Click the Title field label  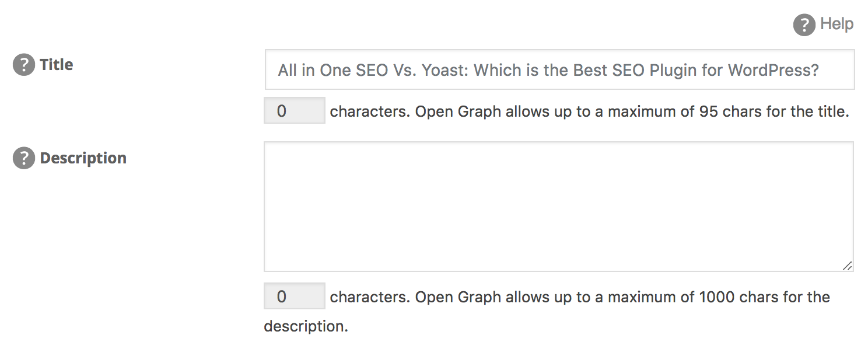click(57, 65)
